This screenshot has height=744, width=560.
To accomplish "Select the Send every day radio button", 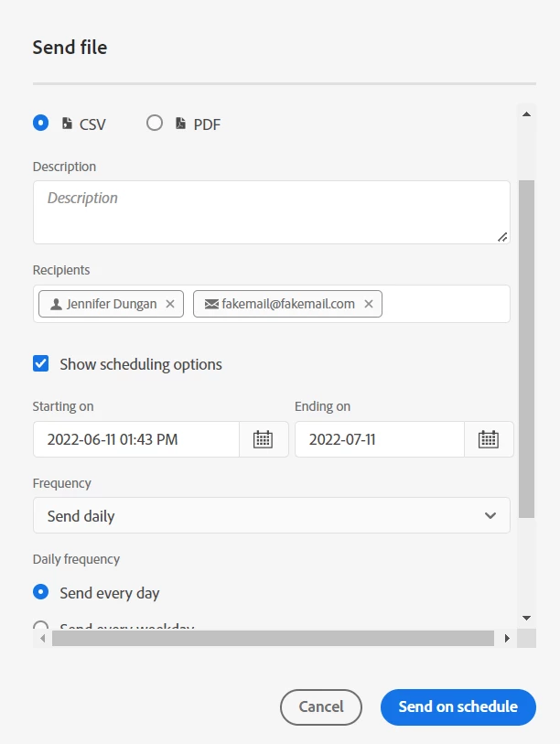I will pyautogui.click(x=41, y=592).
